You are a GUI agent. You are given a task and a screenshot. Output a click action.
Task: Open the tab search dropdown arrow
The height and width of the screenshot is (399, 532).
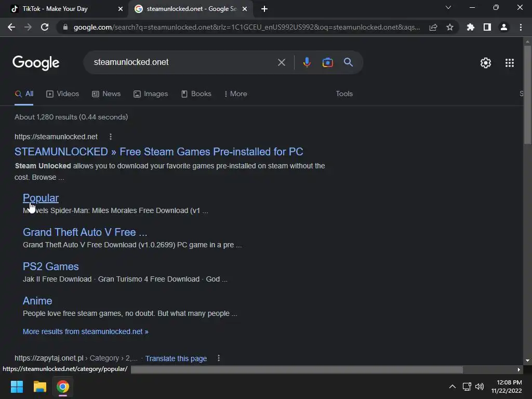pyautogui.click(x=448, y=7)
